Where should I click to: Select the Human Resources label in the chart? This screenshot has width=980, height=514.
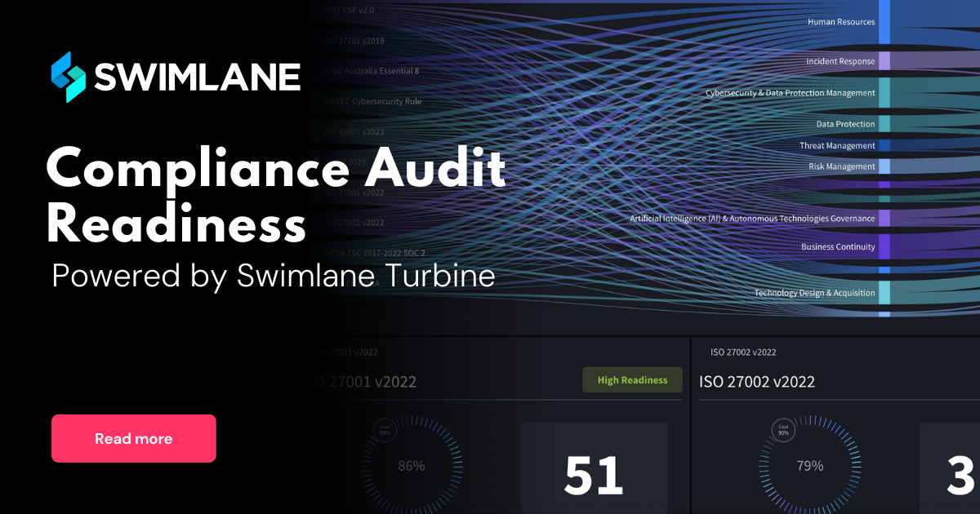[x=841, y=22]
